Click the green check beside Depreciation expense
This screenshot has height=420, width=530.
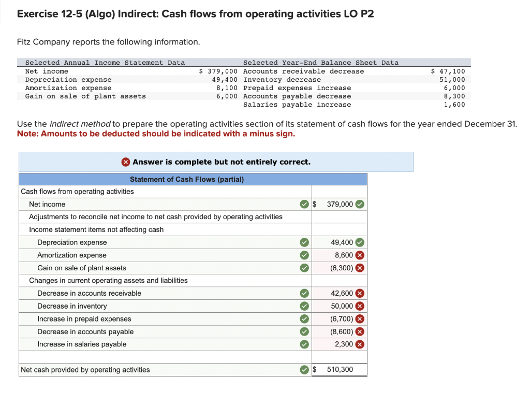[304, 242]
